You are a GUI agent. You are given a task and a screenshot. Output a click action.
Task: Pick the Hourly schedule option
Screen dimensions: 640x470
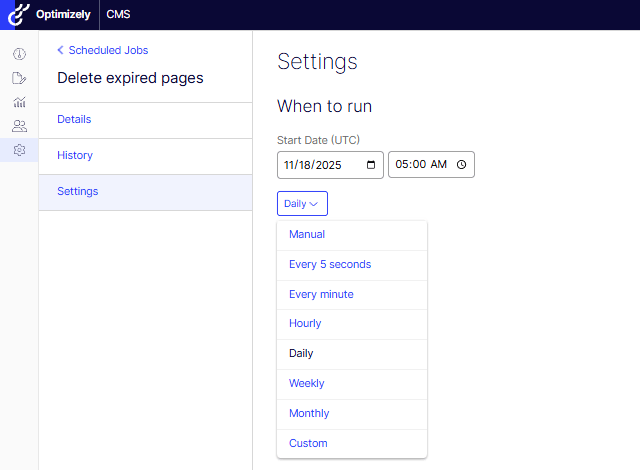click(305, 324)
